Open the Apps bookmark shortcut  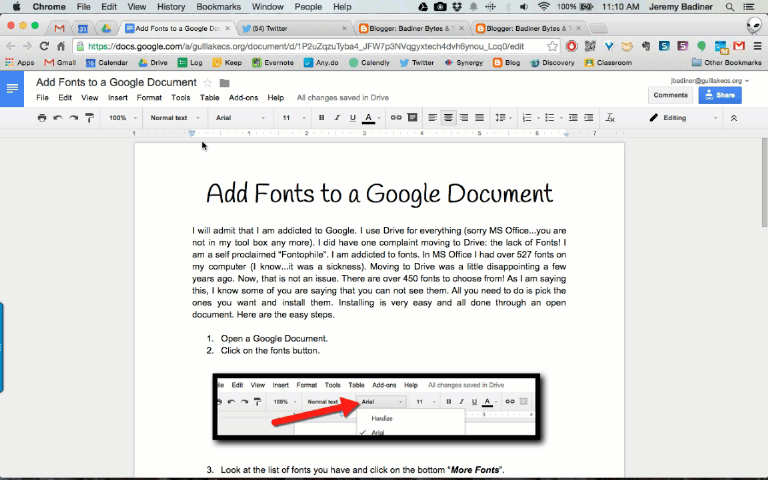[20, 63]
